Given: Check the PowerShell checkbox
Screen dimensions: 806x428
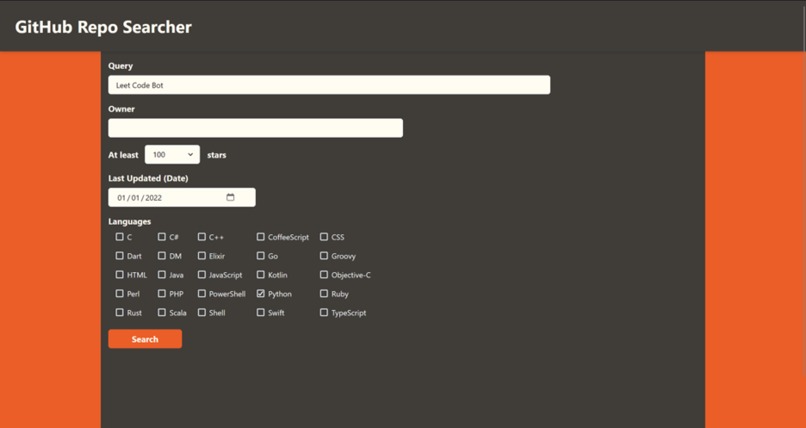Looking at the screenshot, I should [202, 293].
